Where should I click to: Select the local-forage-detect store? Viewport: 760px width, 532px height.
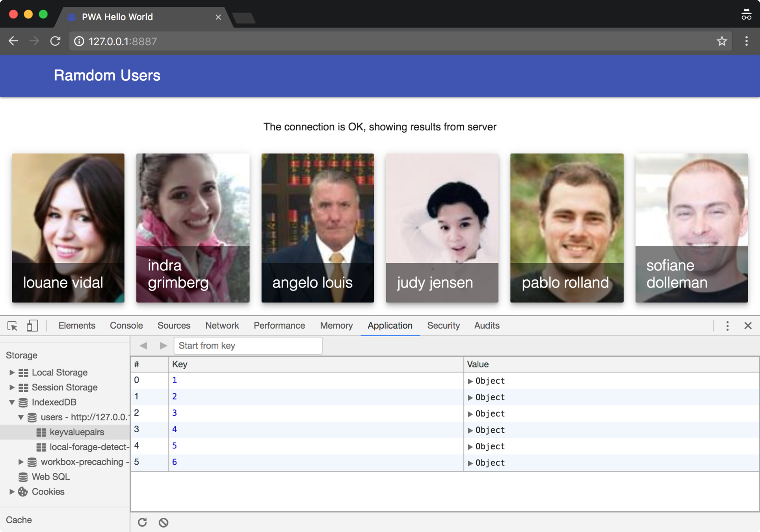tap(89, 447)
